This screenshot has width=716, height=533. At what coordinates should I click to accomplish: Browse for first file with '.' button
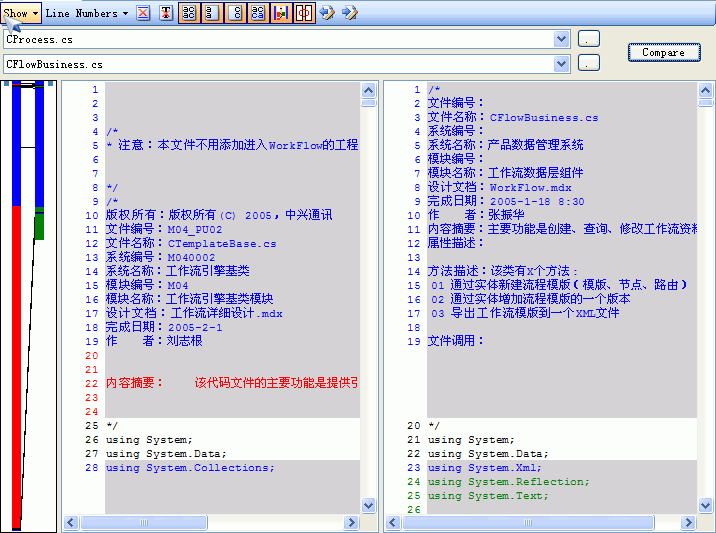(589, 39)
